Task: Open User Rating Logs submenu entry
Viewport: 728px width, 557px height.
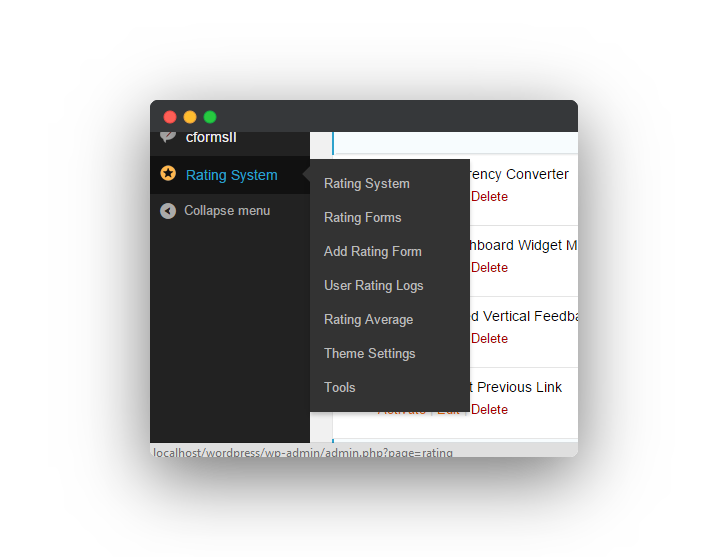Action: click(x=374, y=285)
